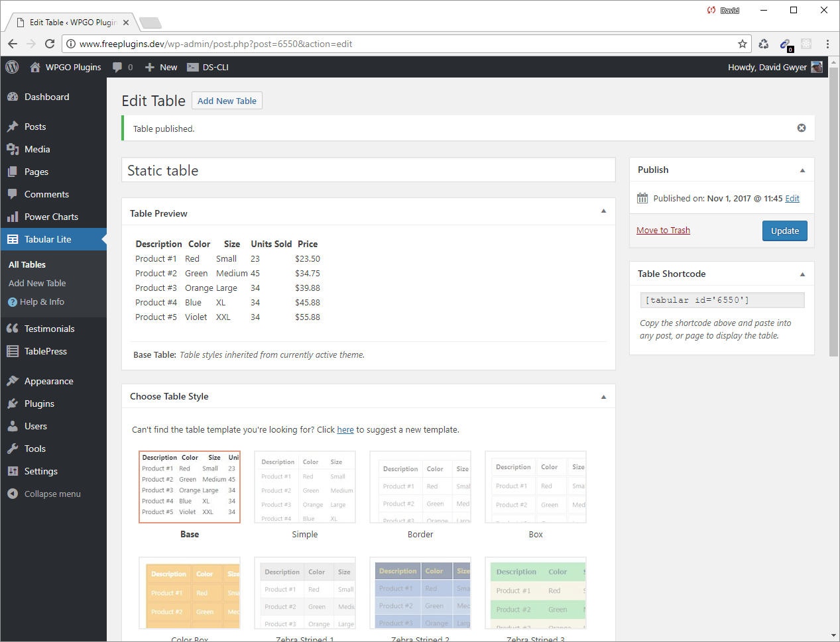
Task: Click Edit link next to publish date
Action: pos(792,198)
